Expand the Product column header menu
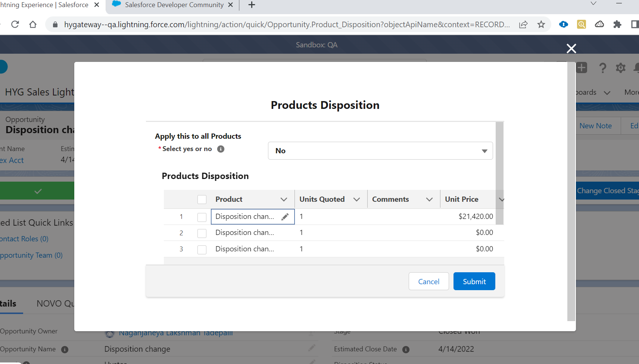Screen dimensions: 639x364 (x=284, y=200)
